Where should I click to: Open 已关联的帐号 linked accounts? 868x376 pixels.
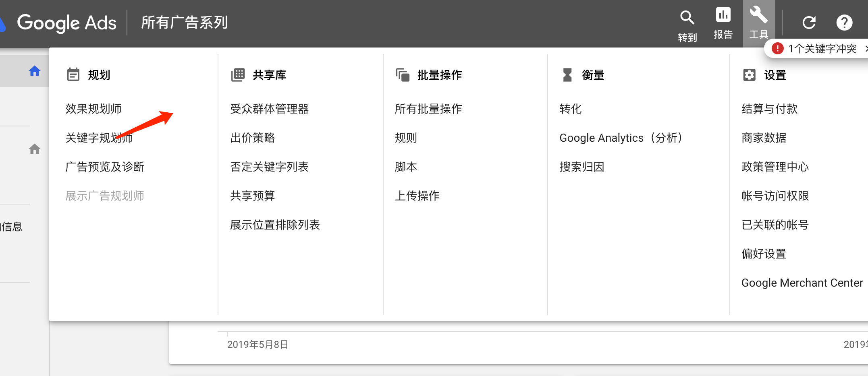[775, 225]
